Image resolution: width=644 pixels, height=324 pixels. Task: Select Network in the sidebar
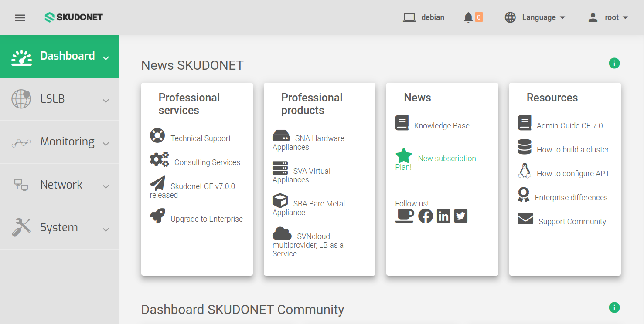pos(59,185)
